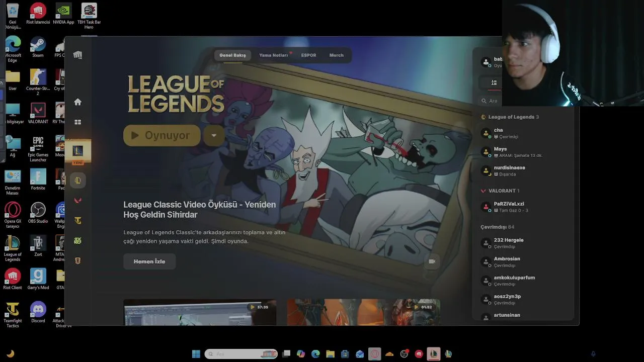This screenshot has height=362, width=644.
Task: Open Task View on the taskbar
Action: click(286, 354)
